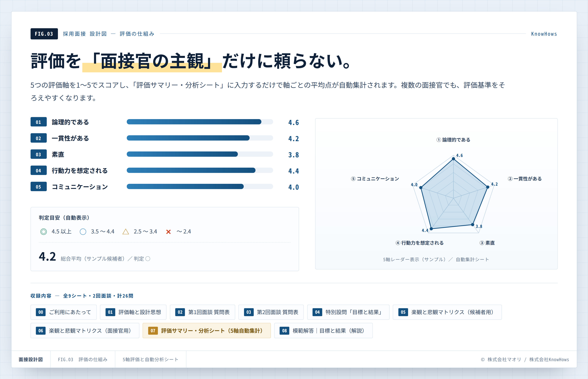This screenshot has height=379, width=588.
Task: Click the コミュニケーション score bar
Action: tap(200, 187)
